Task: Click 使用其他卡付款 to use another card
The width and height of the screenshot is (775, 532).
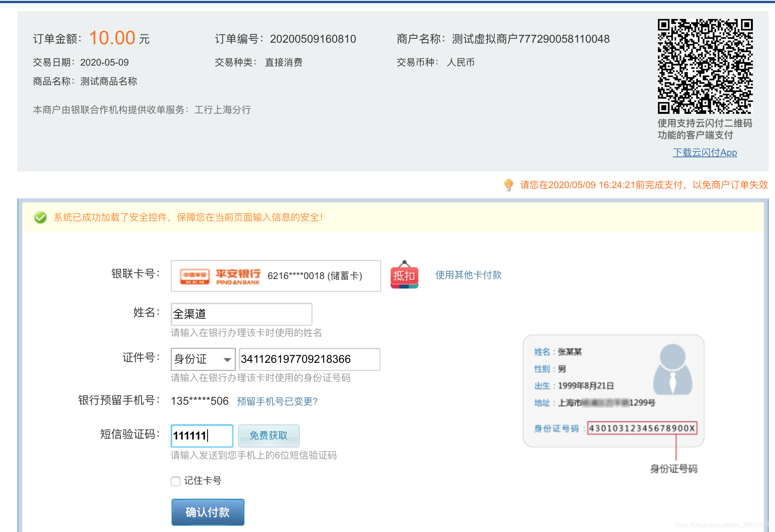Action: pyautogui.click(x=468, y=275)
